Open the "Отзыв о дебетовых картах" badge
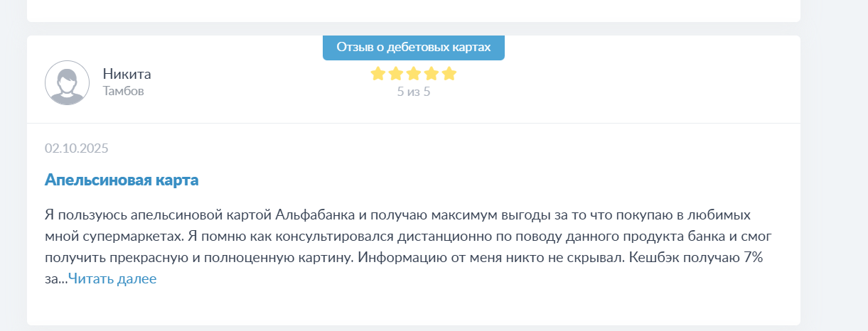 point(413,48)
